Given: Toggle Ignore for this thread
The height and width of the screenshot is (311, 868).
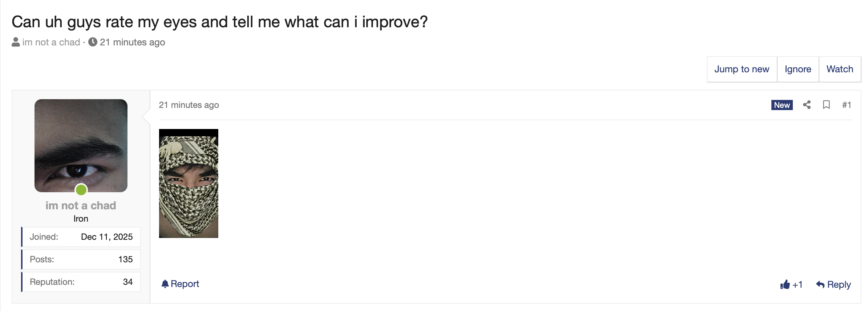Looking at the screenshot, I should [798, 69].
